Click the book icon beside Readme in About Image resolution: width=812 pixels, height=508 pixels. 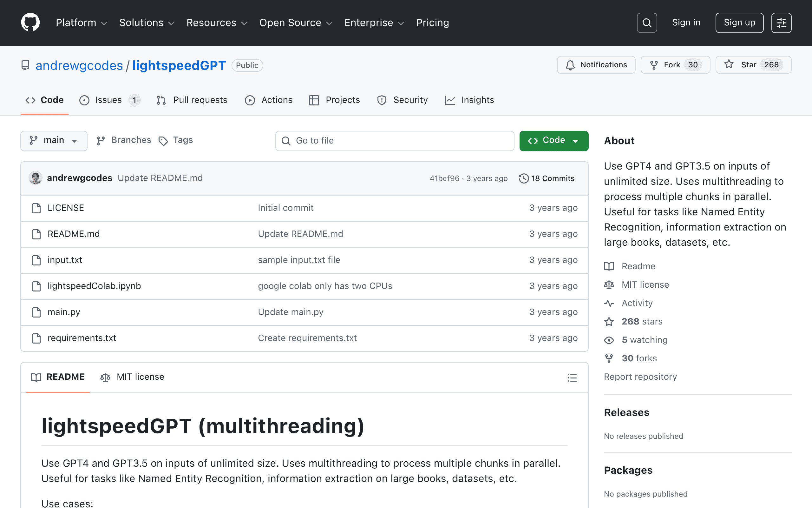609,266
